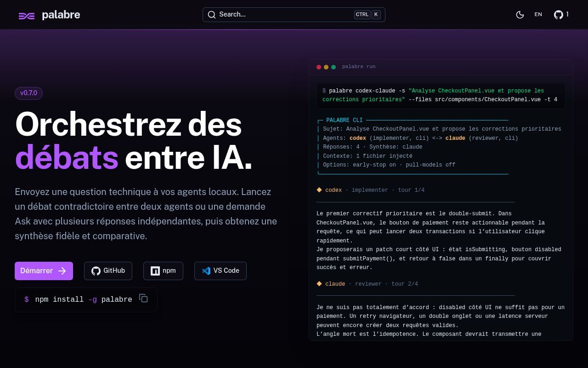Click 'Je ne suis pas totalement d'accord' paragraph
Viewport: 588px width, 368px height.
coord(441,321)
